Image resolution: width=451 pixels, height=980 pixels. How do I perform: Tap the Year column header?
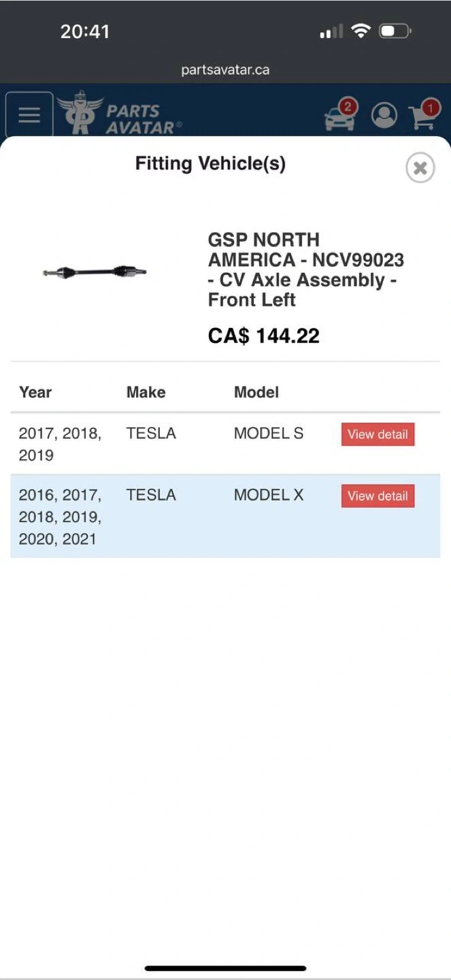pos(35,392)
